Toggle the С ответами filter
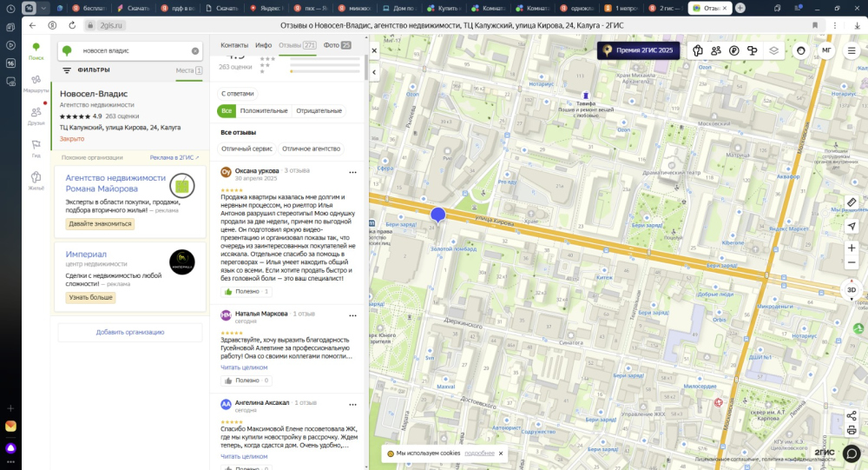The image size is (868, 470). [x=238, y=94]
